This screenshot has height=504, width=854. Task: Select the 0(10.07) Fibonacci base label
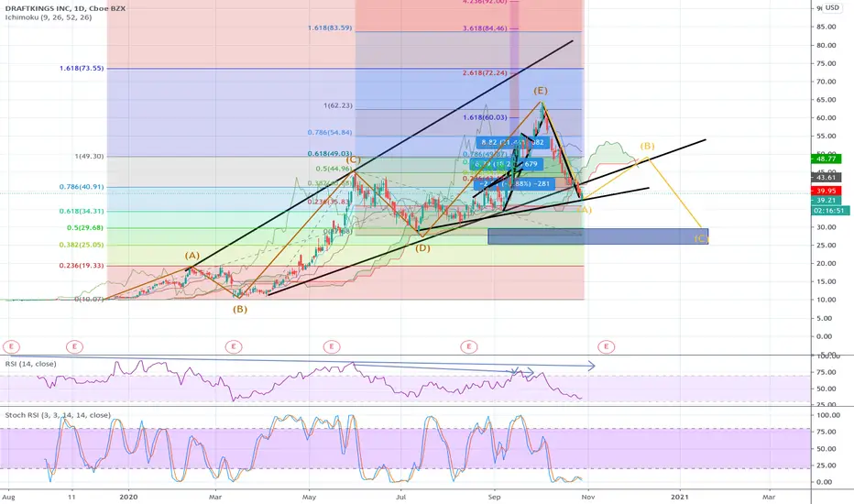tap(89, 299)
